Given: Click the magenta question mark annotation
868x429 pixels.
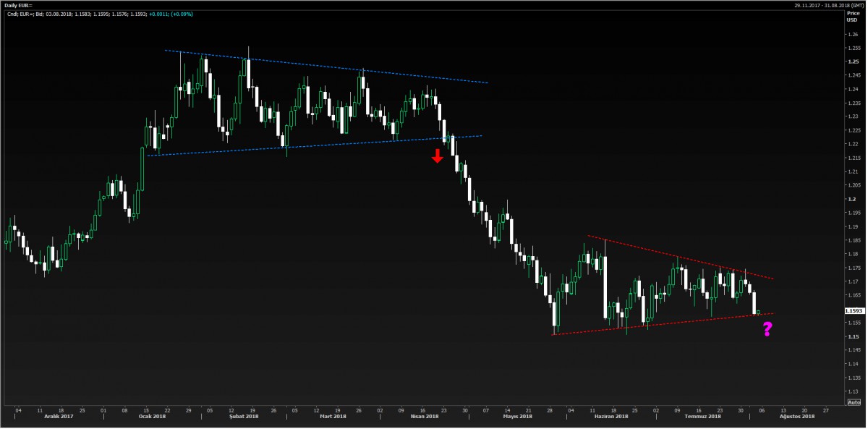Looking at the screenshot, I should click(767, 330).
